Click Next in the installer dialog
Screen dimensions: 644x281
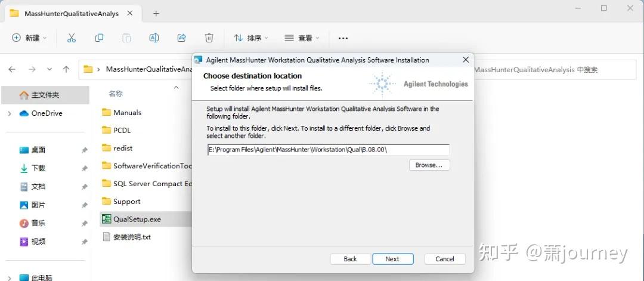392,259
